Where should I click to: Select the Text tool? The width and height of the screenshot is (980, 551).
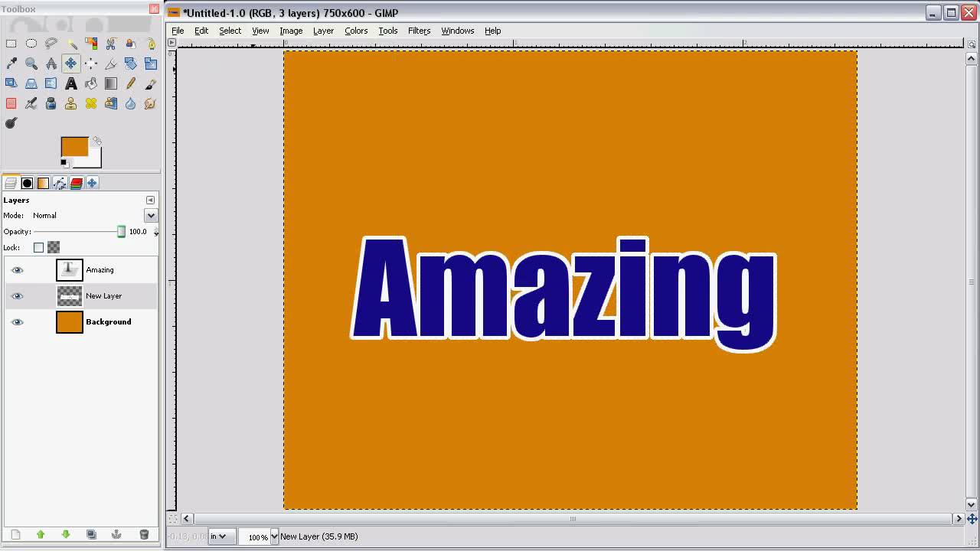[71, 83]
